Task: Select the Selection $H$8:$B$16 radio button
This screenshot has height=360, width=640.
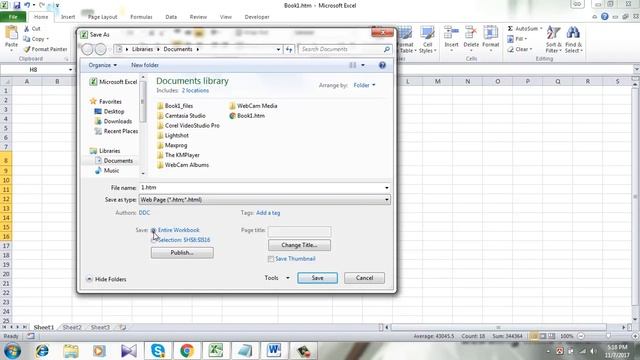Action: pos(153,240)
